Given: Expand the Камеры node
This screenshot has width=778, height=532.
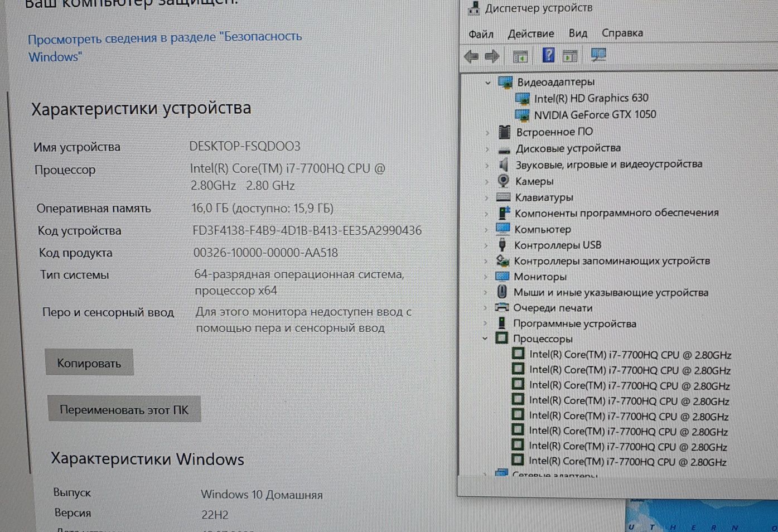Looking at the screenshot, I should point(486,181).
